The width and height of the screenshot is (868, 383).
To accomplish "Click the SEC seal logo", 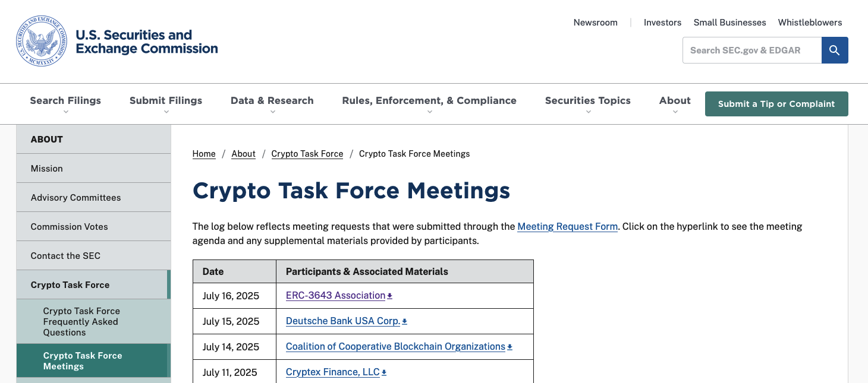I will [42, 41].
